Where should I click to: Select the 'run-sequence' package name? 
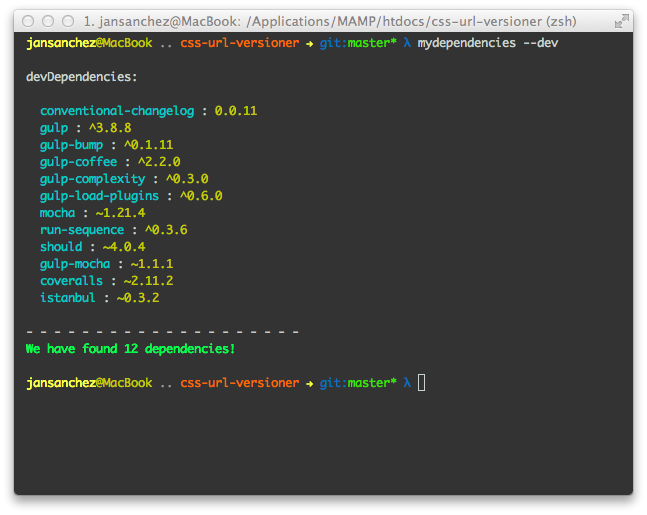(x=82, y=230)
